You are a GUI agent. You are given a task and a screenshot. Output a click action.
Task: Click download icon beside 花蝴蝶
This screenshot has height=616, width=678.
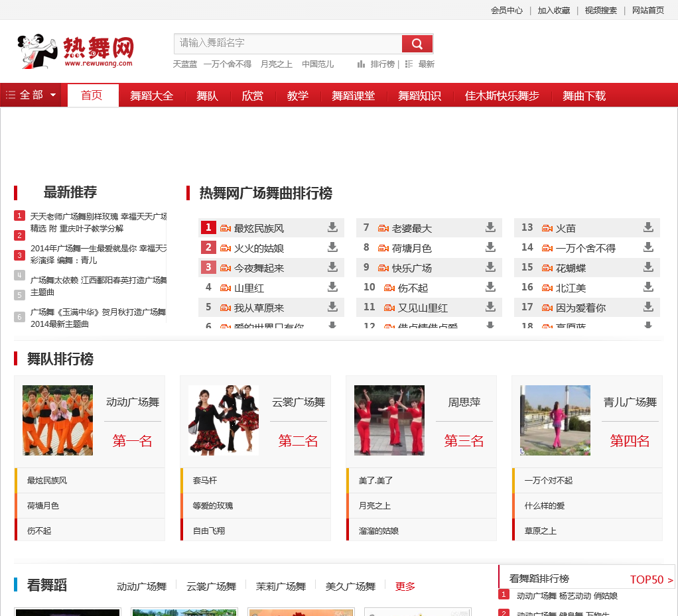coord(648,267)
